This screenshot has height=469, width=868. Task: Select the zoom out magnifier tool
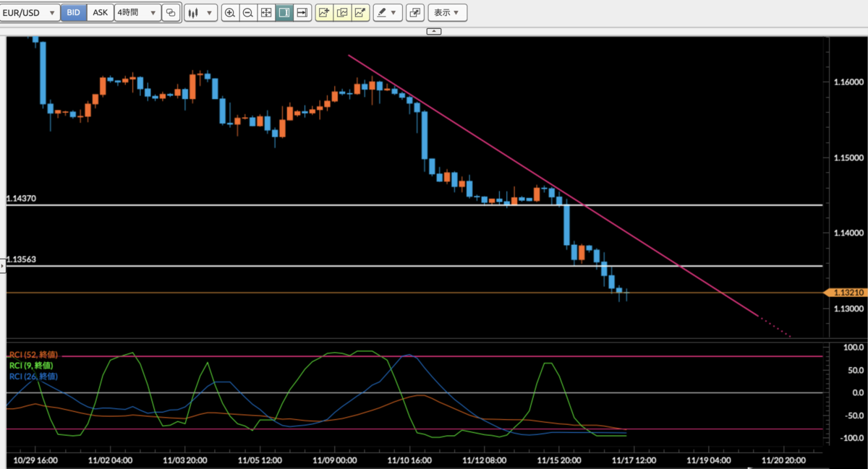(248, 12)
